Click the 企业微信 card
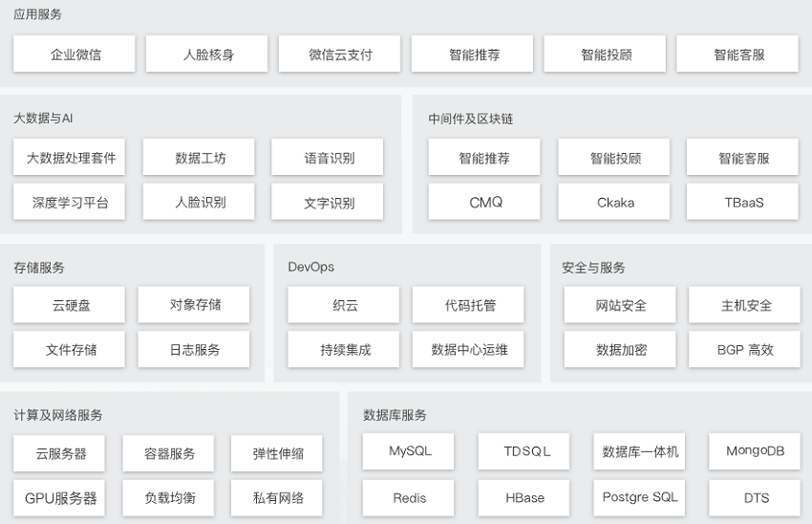 pyautogui.click(x=75, y=54)
